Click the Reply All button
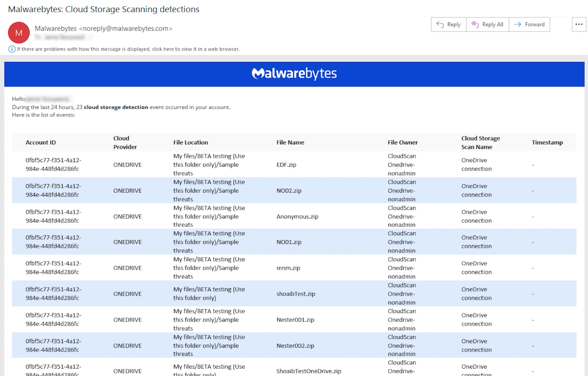 (x=487, y=24)
